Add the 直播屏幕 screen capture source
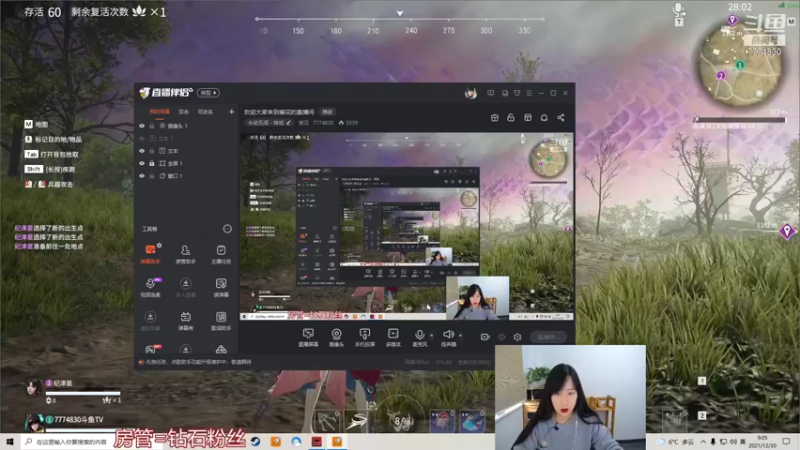 coord(308,337)
